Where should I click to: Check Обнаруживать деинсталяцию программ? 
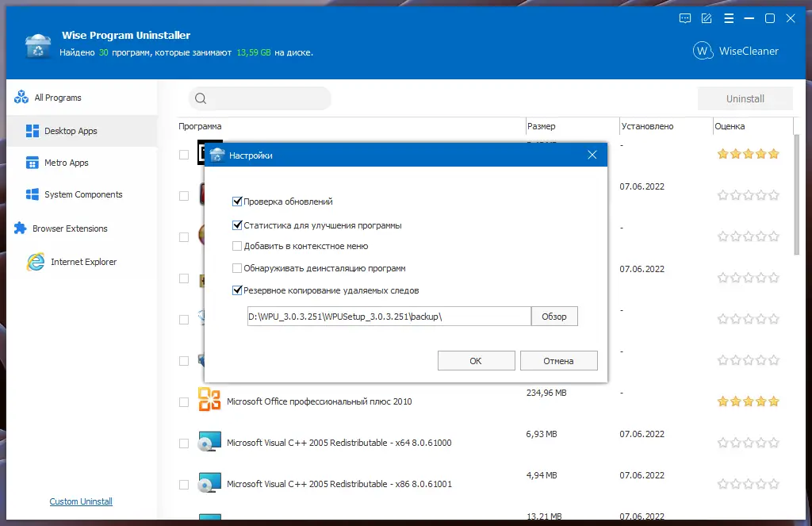pos(237,268)
